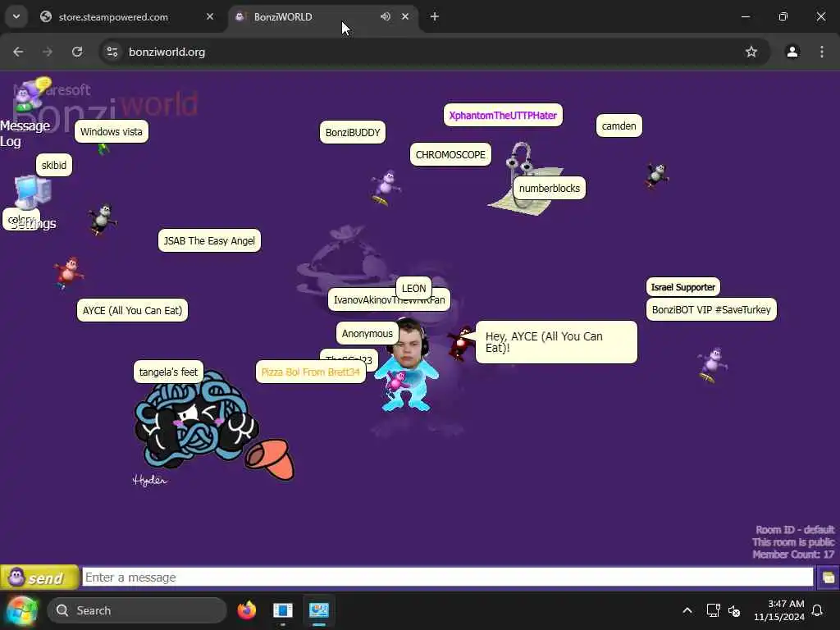Close the store.steampowered.com tab
Viewport: 840px width, 630px height.
[209, 16]
